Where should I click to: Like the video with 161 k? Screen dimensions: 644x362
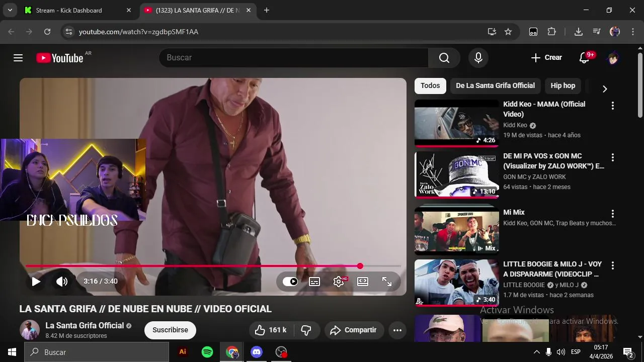(272, 330)
